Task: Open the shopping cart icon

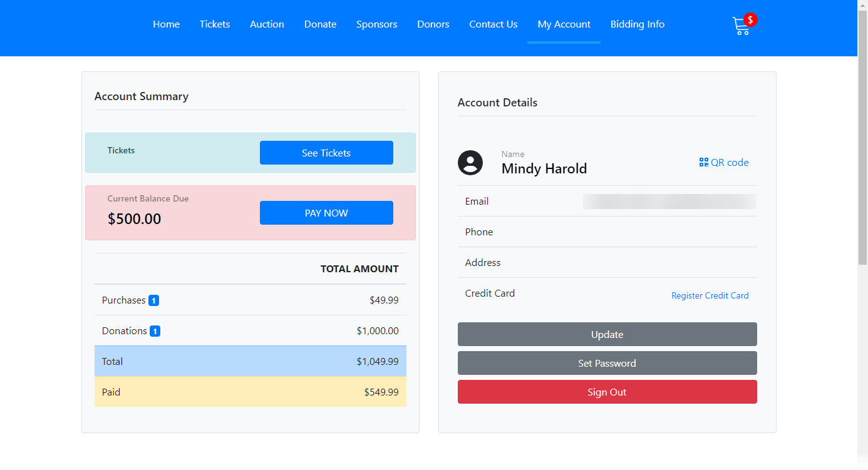Action: tap(742, 26)
